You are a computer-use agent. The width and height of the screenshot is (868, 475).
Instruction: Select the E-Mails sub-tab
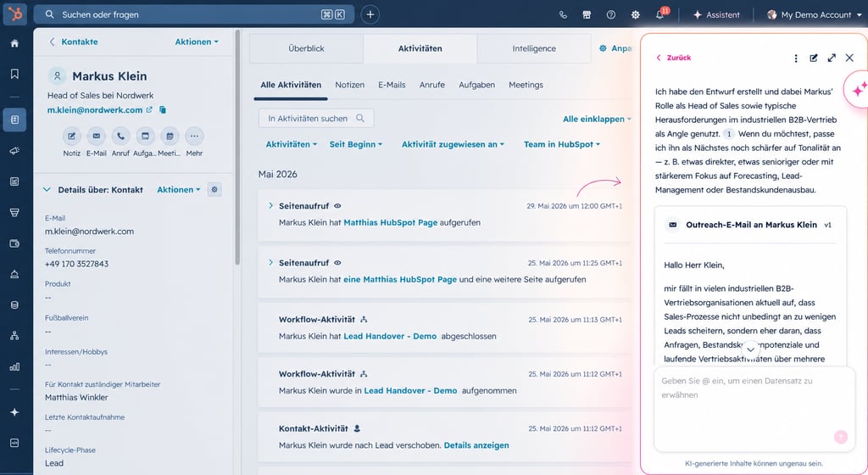392,86
